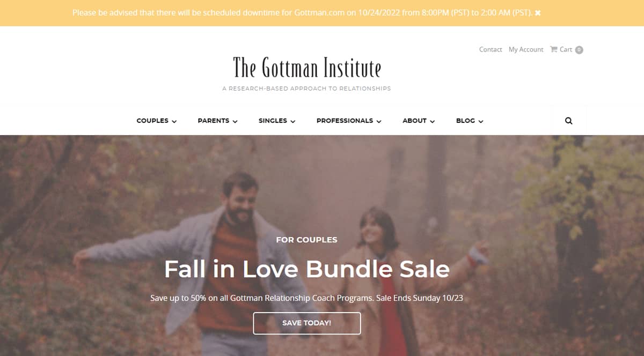Expand the Parents menu chevron
644x356 pixels.
coord(235,121)
